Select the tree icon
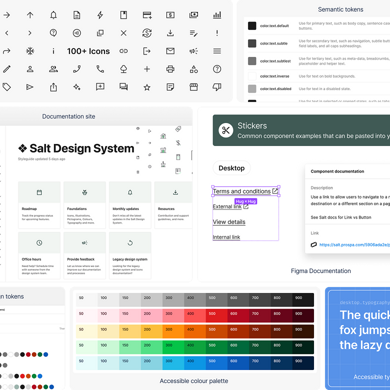The height and width of the screenshot is (390, 390). (x=124, y=69)
